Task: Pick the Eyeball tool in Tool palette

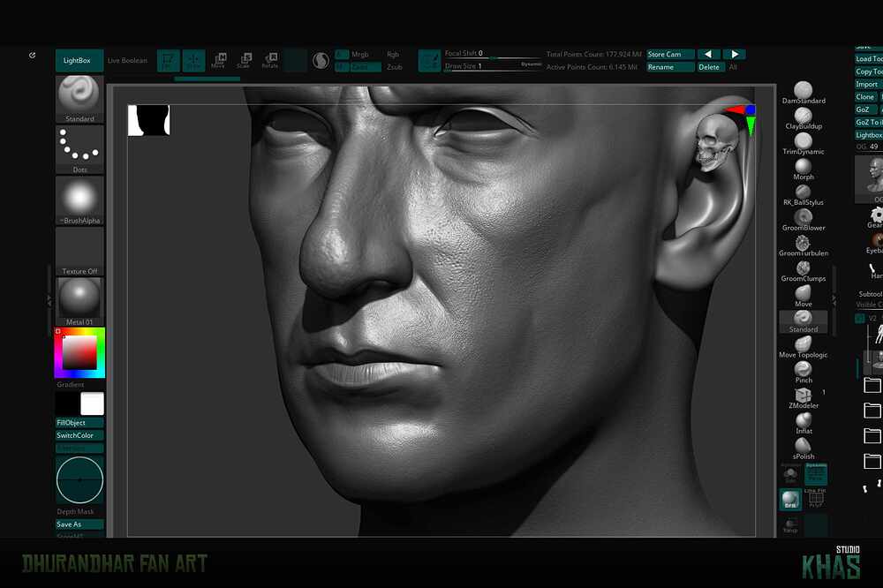Action: point(876,244)
